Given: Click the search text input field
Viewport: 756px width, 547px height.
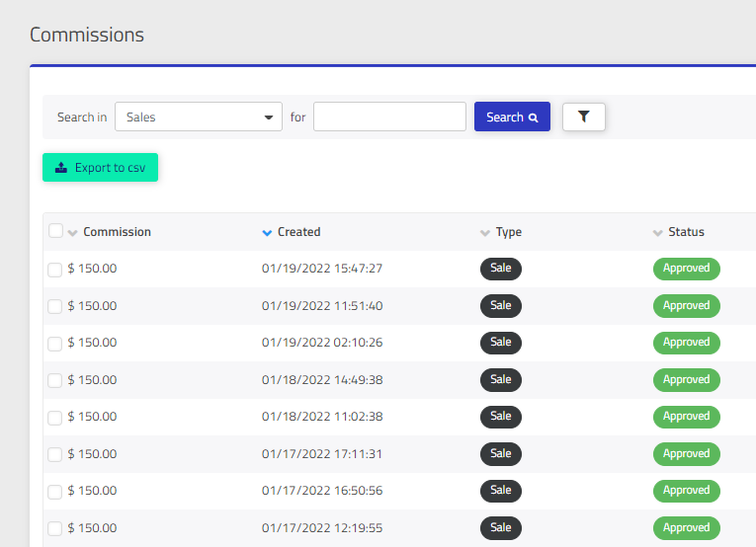Looking at the screenshot, I should click(389, 117).
